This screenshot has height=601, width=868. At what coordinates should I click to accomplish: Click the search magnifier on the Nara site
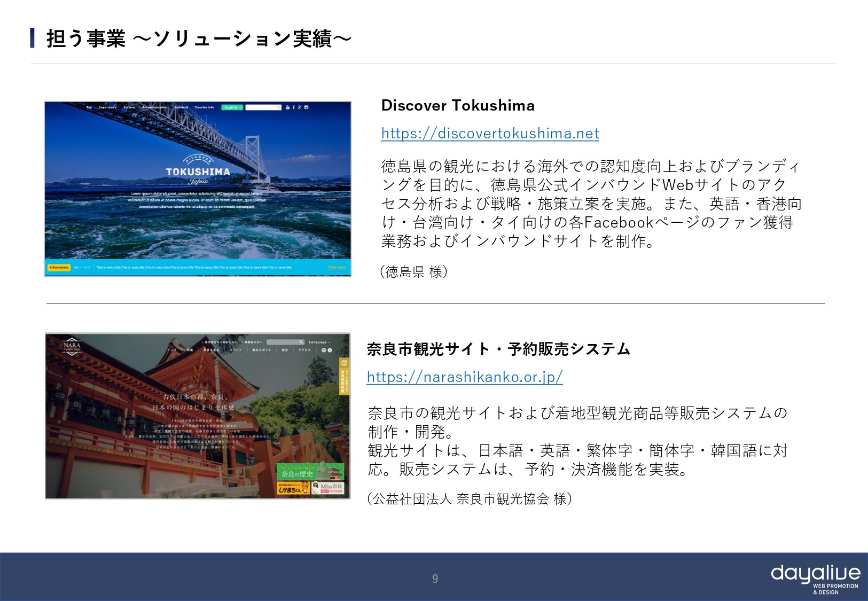[x=301, y=341]
